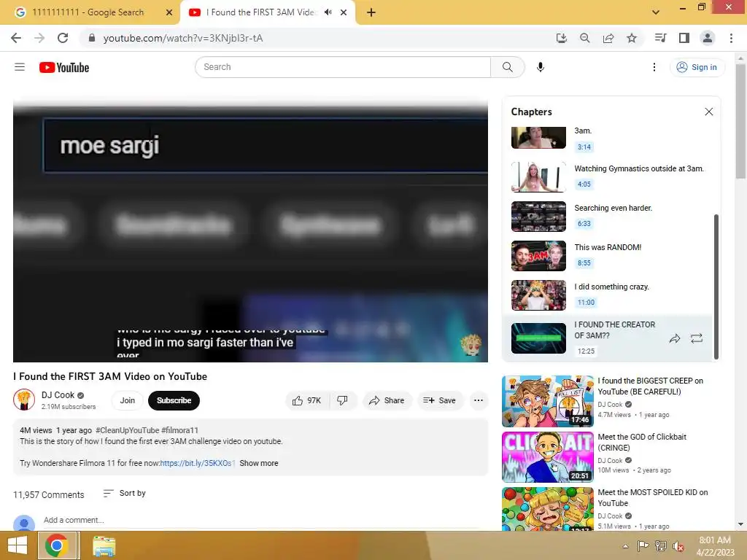Join DJ Cook channel membership
This screenshot has height=560, width=747.
tap(127, 400)
